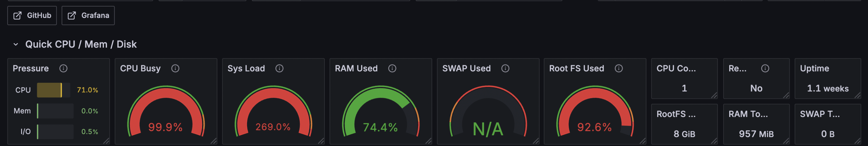Collapse the Quick CPU / Mem / Disk row
868x146 pixels.
click(x=15, y=44)
